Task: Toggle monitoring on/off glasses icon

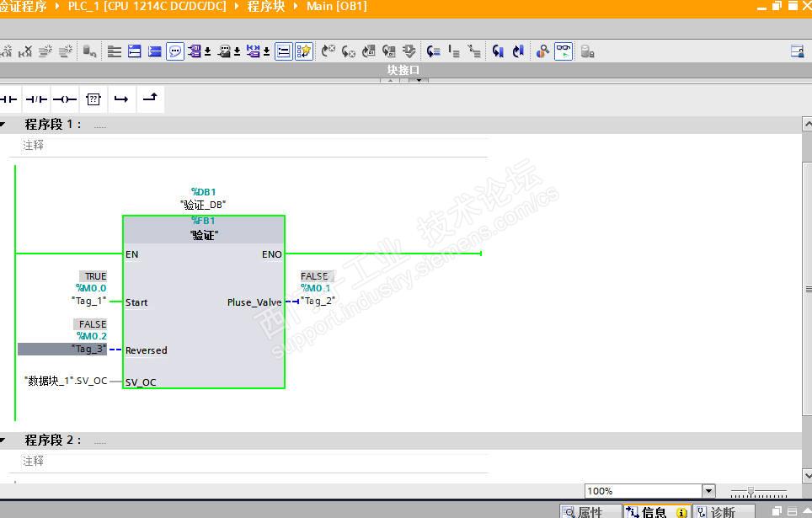Action: 564,51
